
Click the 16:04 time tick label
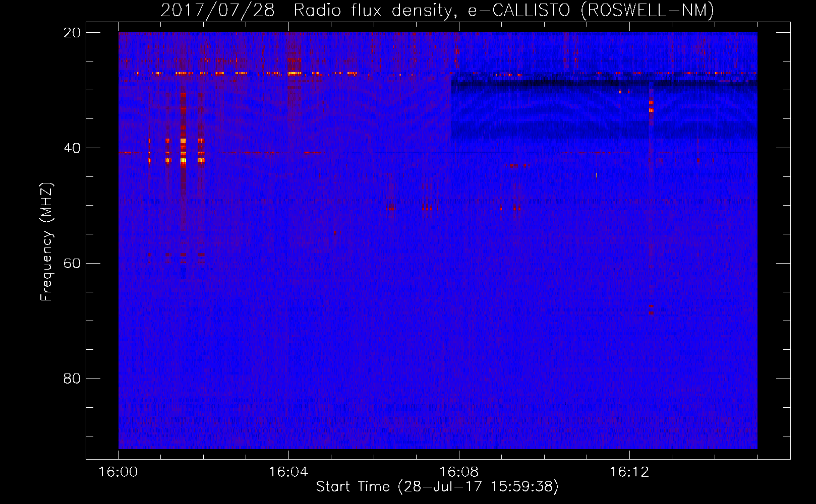tap(288, 472)
